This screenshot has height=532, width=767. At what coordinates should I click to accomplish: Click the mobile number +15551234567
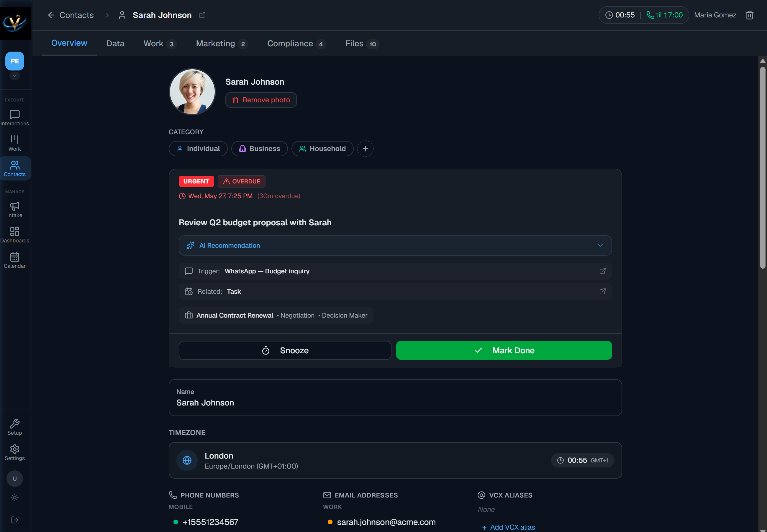pyautogui.click(x=210, y=522)
